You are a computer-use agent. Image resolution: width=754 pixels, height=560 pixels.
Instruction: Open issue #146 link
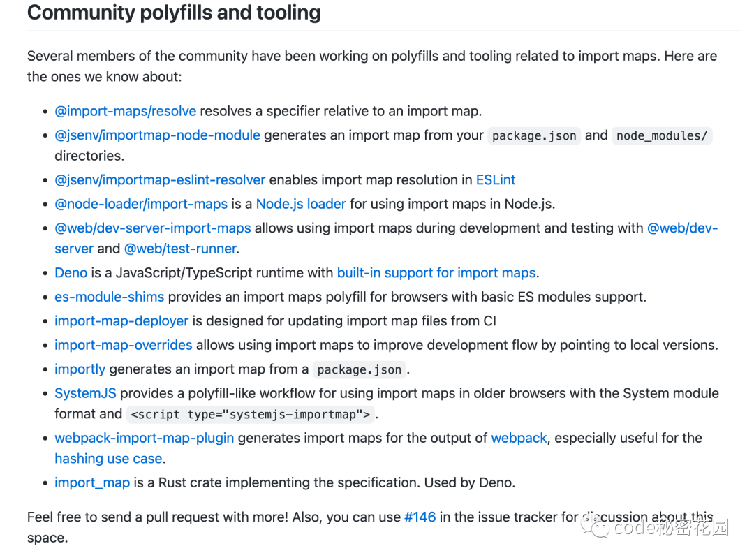click(x=420, y=517)
